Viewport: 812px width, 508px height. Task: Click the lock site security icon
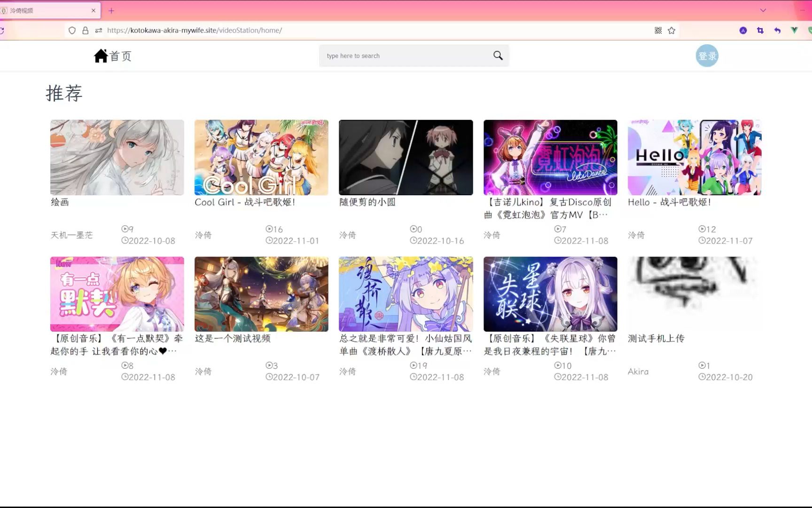(85, 31)
